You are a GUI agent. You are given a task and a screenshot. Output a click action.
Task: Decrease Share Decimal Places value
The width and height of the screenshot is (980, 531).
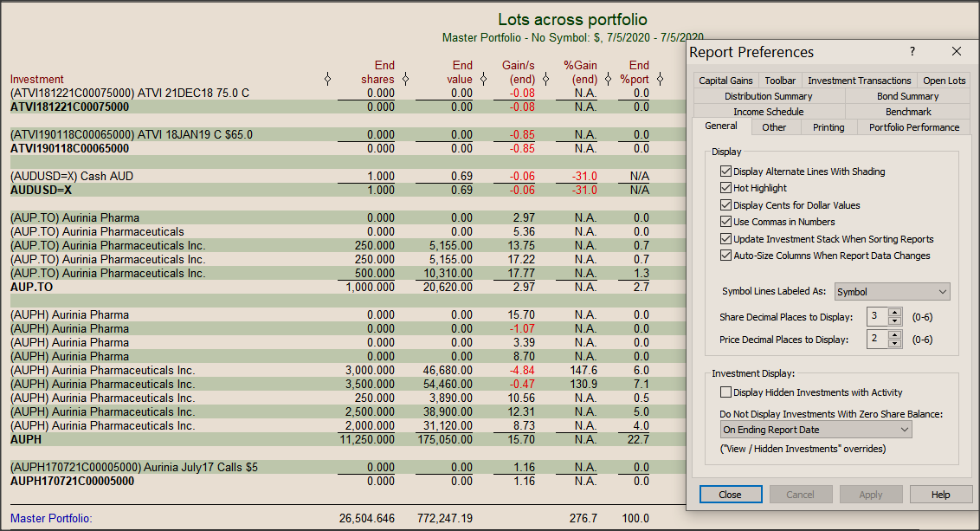tap(895, 321)
